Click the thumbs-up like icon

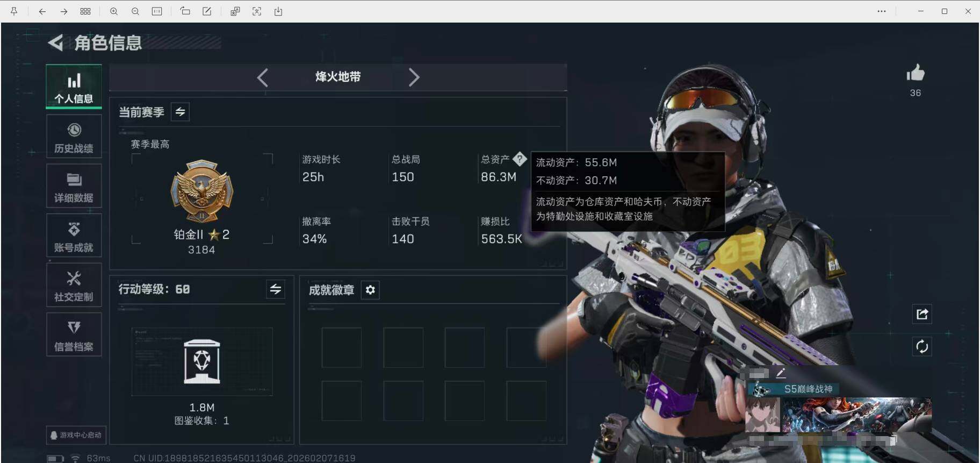(x=916, y=73)
